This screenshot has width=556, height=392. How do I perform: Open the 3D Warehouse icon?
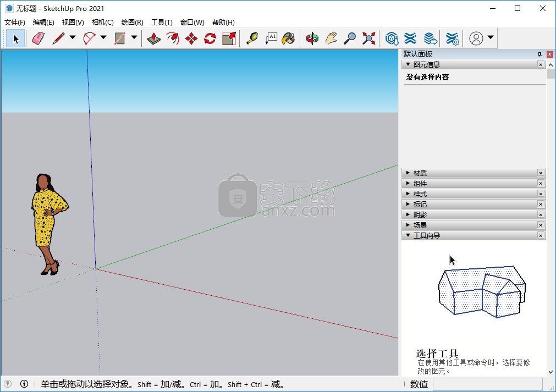[x=392, y=38]
